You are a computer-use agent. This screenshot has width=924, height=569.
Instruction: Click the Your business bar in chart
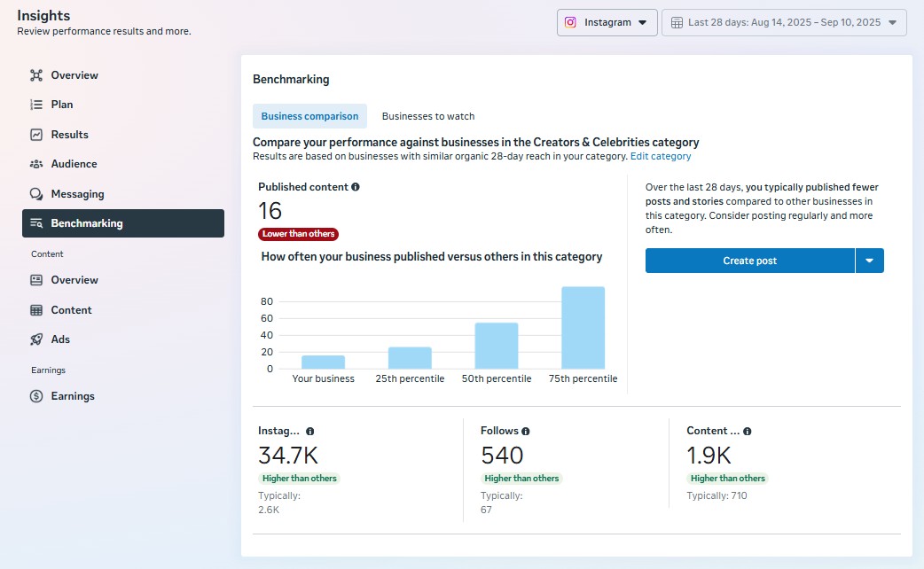(x=323, y=362)
